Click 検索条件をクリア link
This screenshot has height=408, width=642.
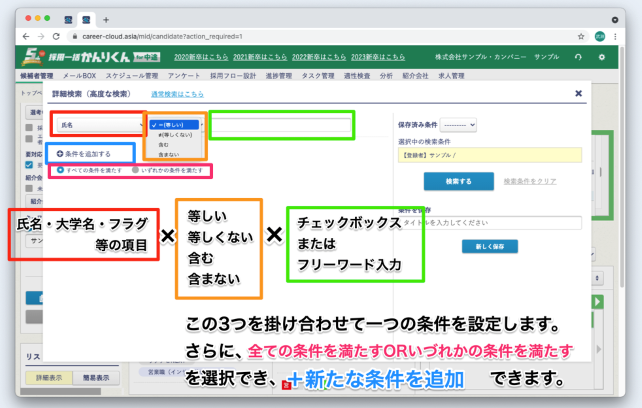coord(530,181)
